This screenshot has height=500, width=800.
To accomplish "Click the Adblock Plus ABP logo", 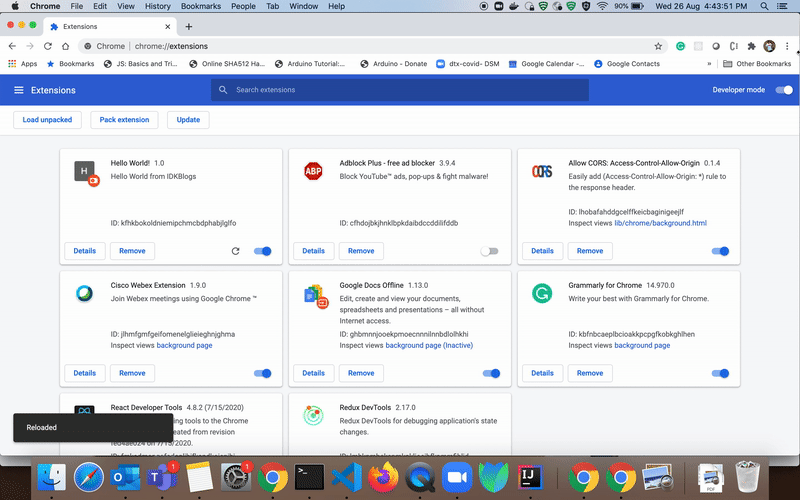I will (x=313, y=171).
